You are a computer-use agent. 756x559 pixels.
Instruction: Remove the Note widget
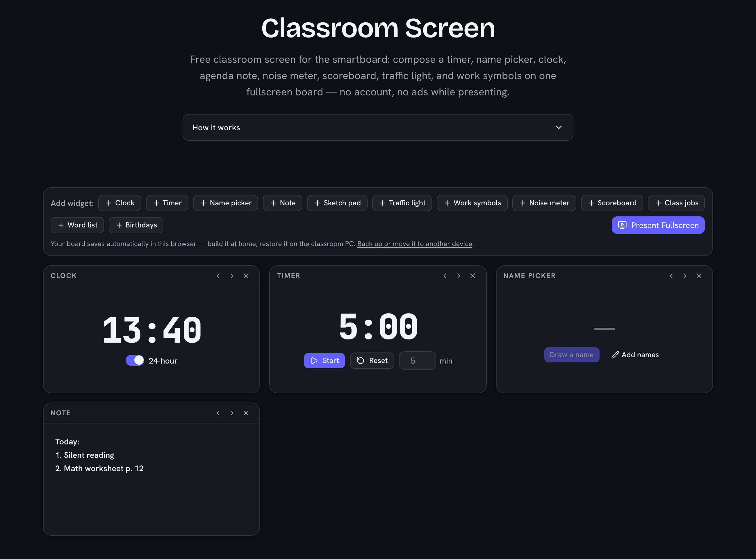click(x=246, y=413)
